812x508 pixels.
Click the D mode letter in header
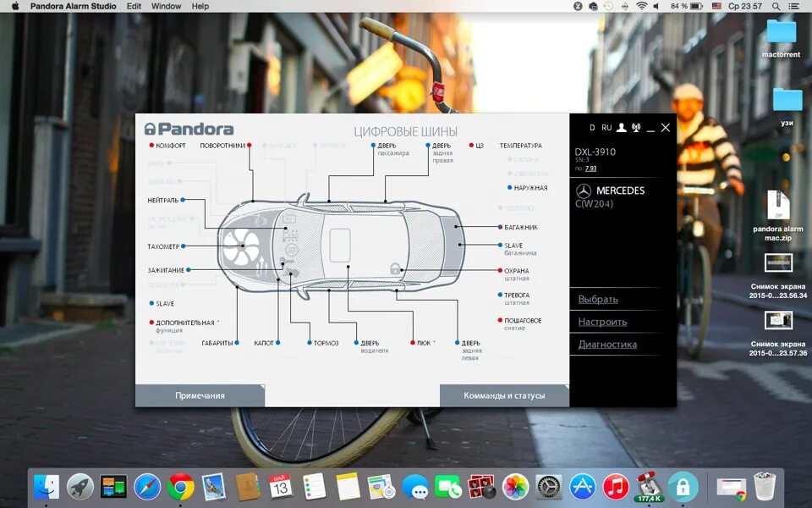coord(592,128)
